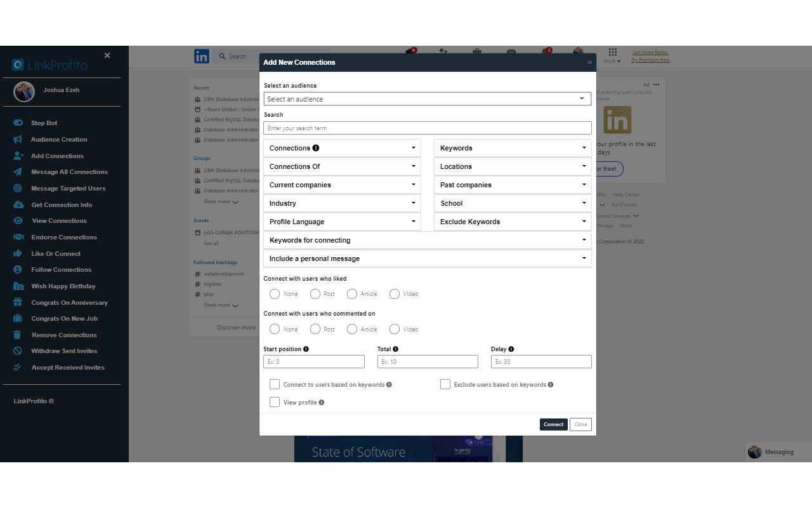Image resolution: width=812 pixels, height=508 pixels.
Task: Expand the Locations filter dropdown
Action: click(513, 166)
